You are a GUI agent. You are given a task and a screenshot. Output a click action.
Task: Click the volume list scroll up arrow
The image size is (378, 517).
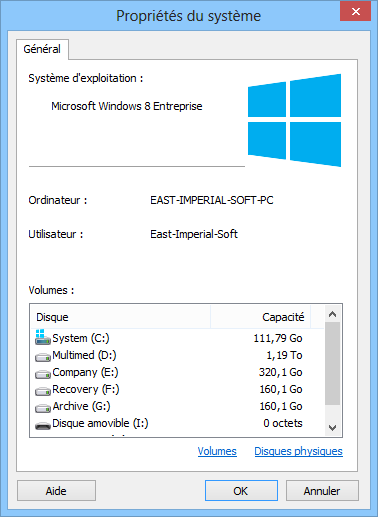332,314
